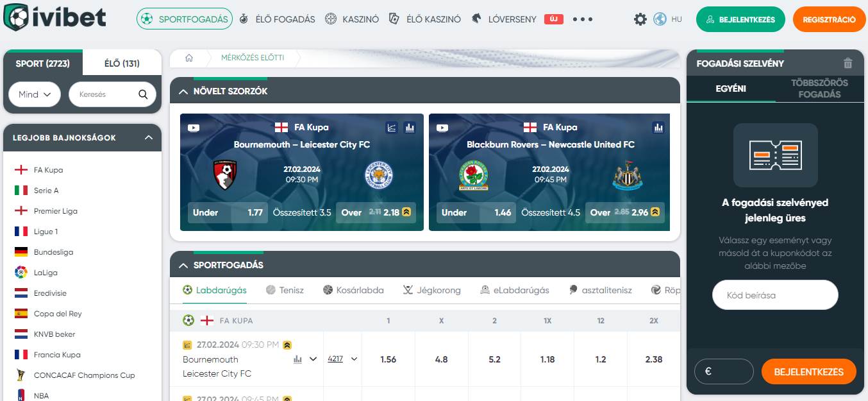The image size is (868, 401).
Task: Click the home breadcrumb icon
Action: click(189, 58)
